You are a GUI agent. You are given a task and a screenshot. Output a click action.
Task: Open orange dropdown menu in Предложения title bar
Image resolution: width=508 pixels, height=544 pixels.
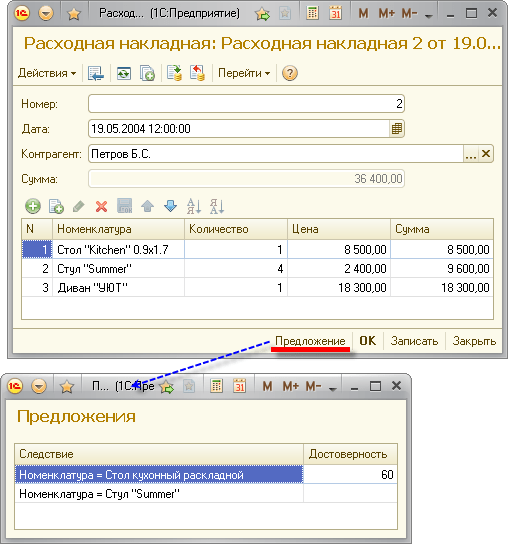(39, 386)
